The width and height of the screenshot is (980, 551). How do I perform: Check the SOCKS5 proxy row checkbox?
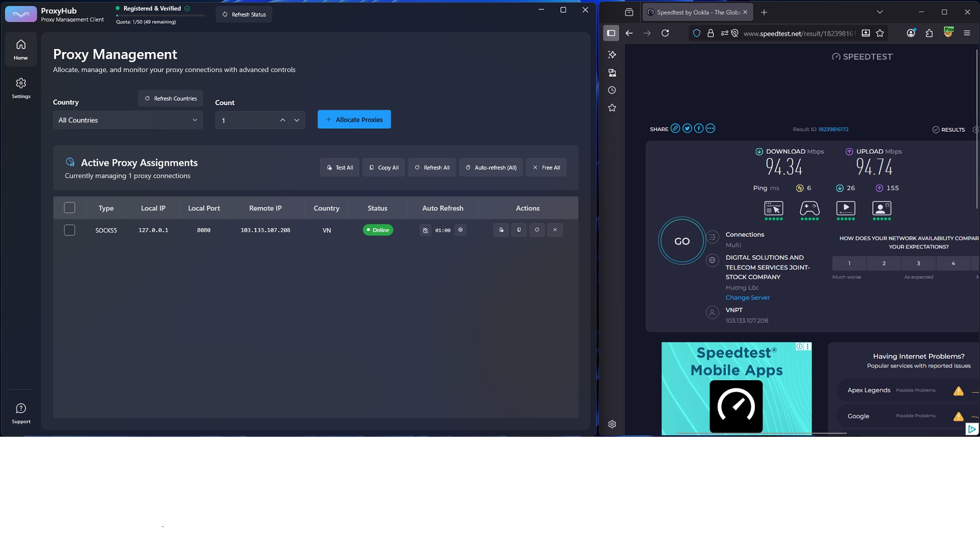tap(69, 230)
